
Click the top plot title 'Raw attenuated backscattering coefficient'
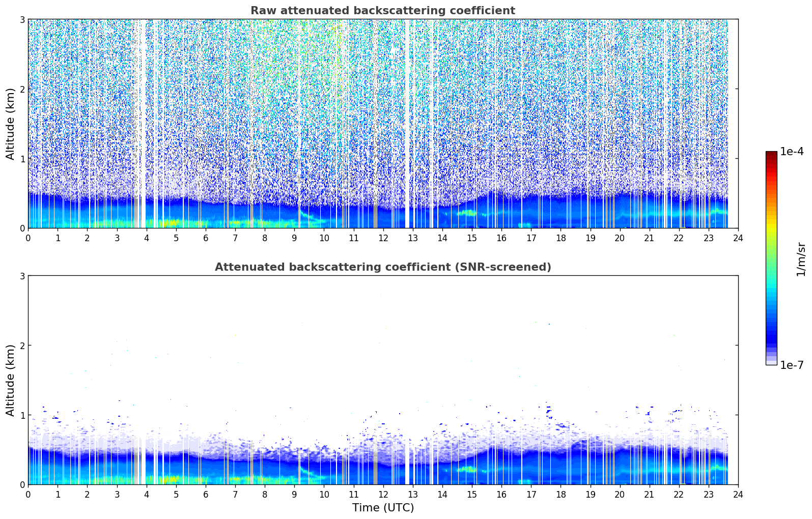coord(382,11)
